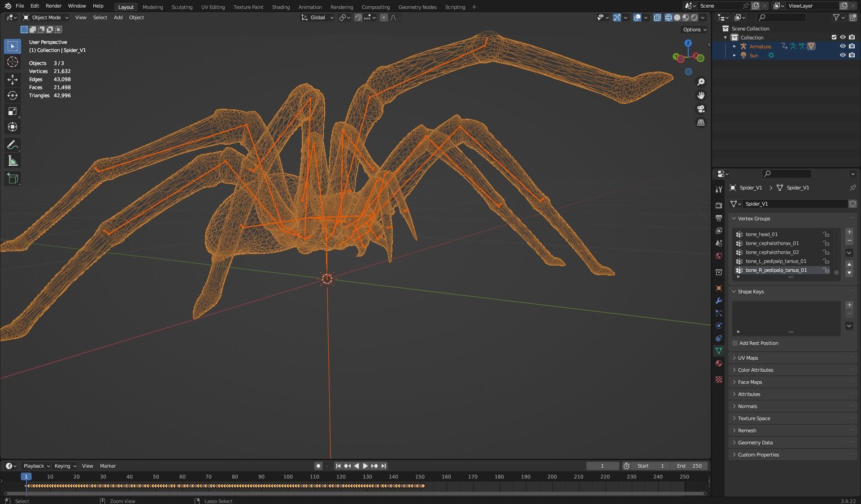Toggle X-ray display in header
This screenshot has height=504, width=861.
(x=657, y=17)
